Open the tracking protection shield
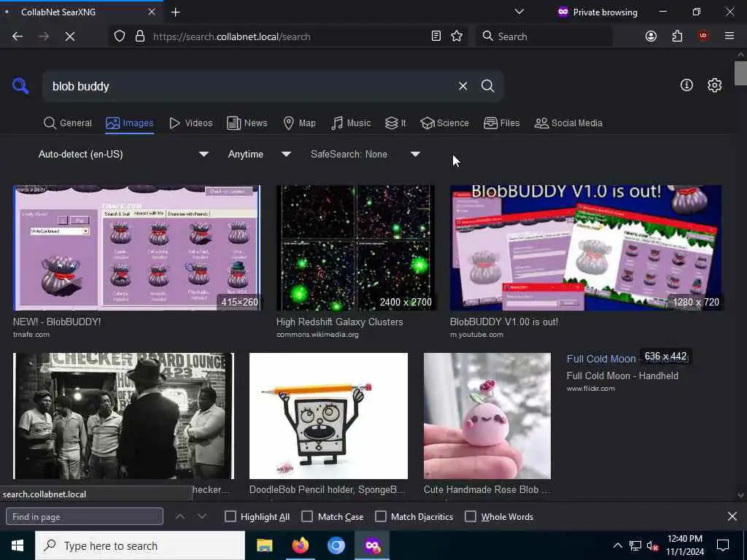The image size is (747, 560). (120, 36)
